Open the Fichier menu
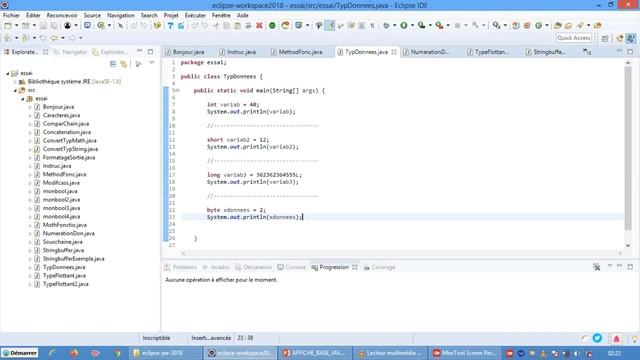Viewport: 640px width, 360px height. click(11, 15)
